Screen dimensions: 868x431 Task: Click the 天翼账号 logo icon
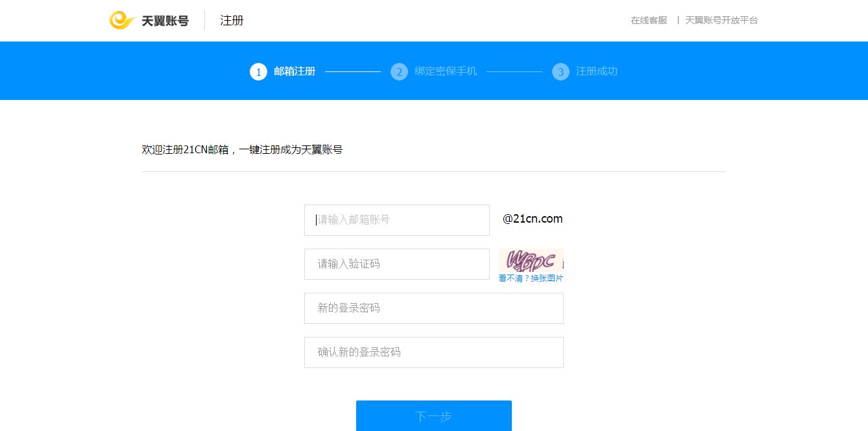123,20
